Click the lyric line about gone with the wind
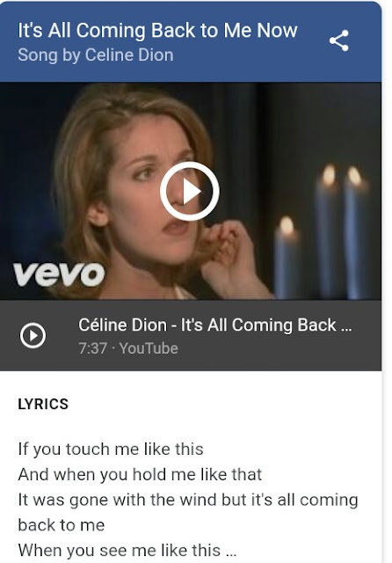The image size is (392, 563). [x=188, y=500]
